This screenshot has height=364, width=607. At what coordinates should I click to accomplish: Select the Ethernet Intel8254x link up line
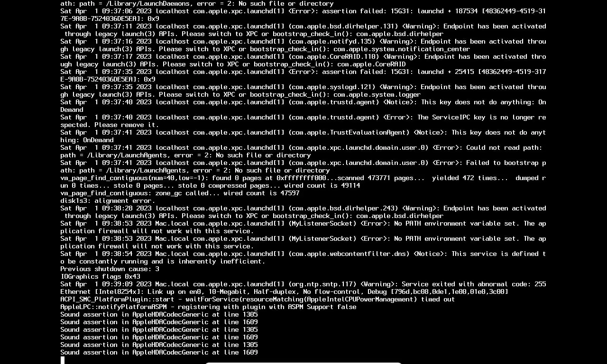coord(284,292)
